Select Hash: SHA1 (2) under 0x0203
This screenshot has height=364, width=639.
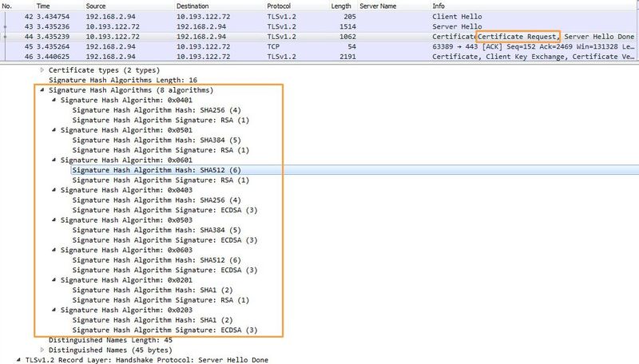(x=153, y=320)
